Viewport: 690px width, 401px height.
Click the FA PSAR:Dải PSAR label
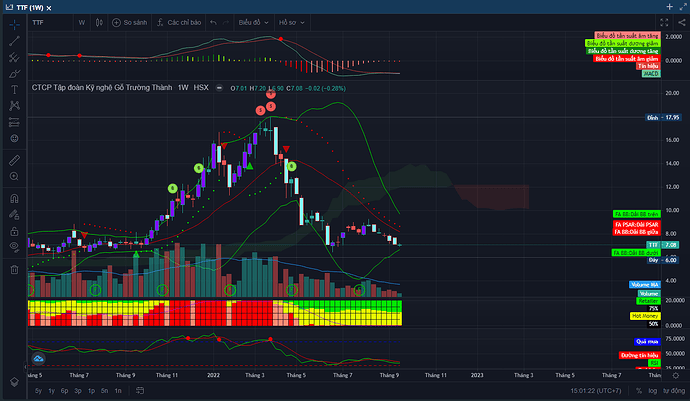tap(636, 224)
